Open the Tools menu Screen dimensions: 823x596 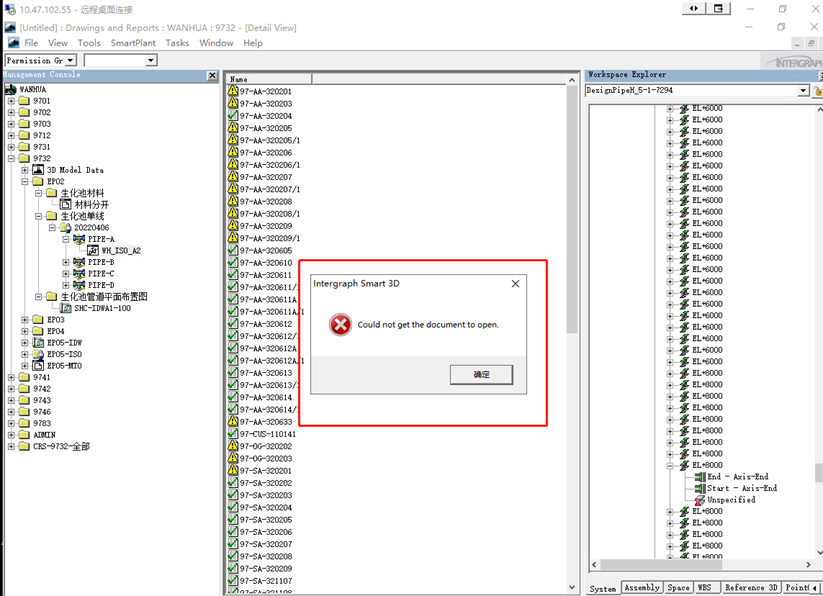coord(89,43)
